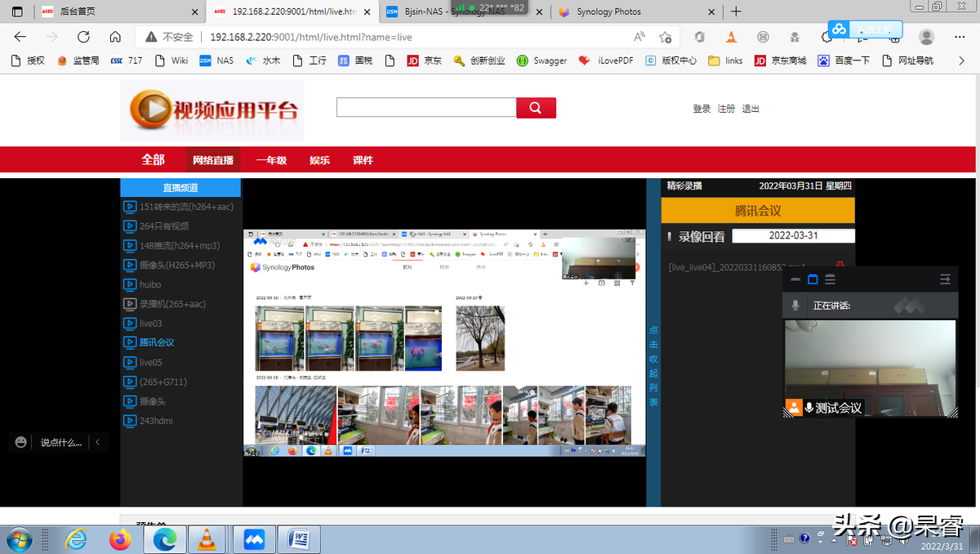Open Tencent Meeting from the taskbar
The width and height of the screenshot is (980, 554).
(254, 539)
